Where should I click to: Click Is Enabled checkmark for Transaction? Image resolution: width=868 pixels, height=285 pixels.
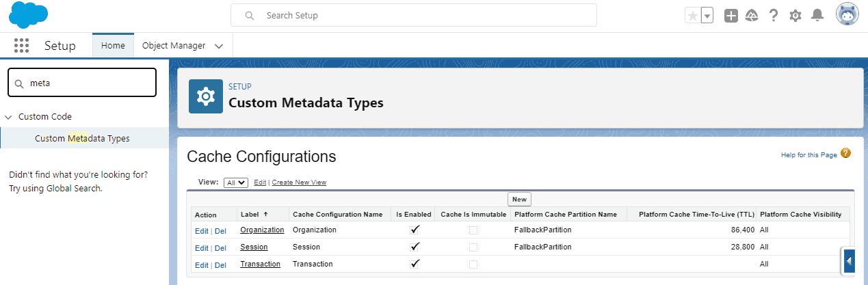point(415,264)
